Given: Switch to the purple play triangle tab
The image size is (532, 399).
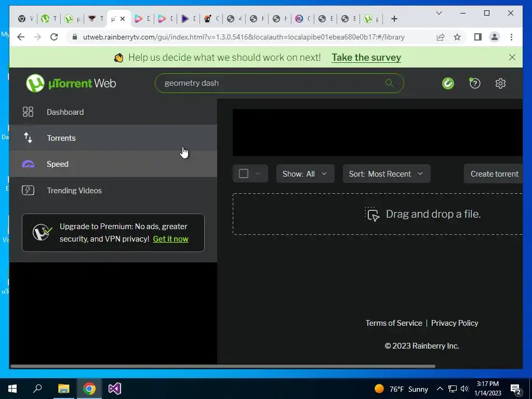Looking at the screenshot, I should 189,19.
